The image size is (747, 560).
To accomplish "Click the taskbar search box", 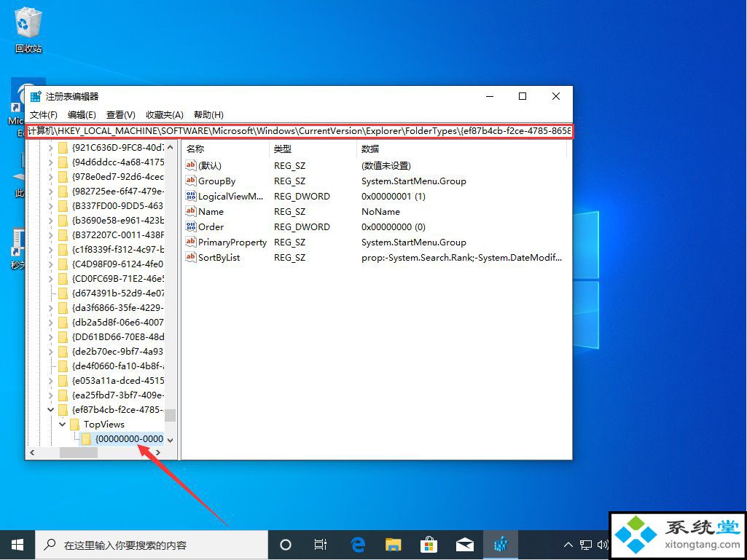I will 152,545.
